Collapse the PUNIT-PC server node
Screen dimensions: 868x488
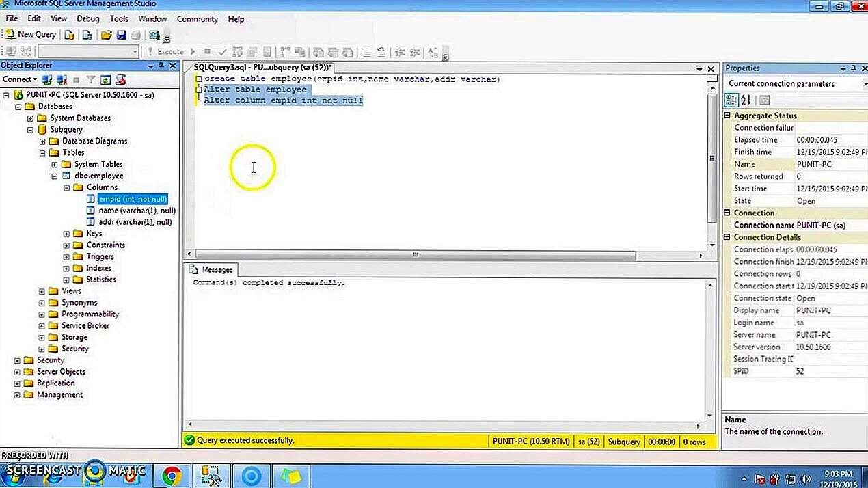click(6, 95)
